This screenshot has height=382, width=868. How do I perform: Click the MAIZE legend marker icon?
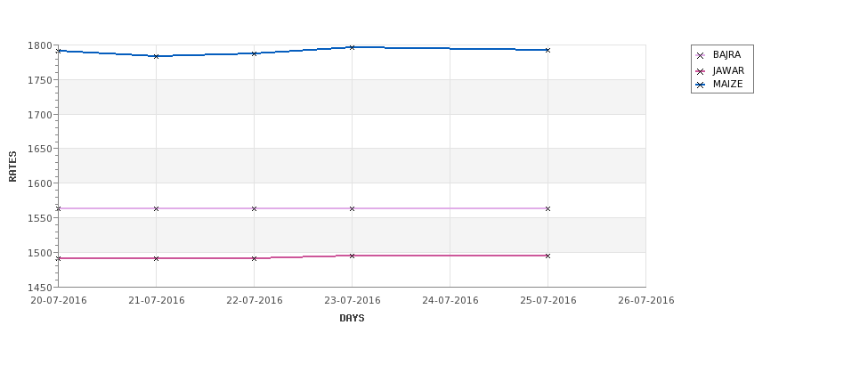tap(701, 85)
